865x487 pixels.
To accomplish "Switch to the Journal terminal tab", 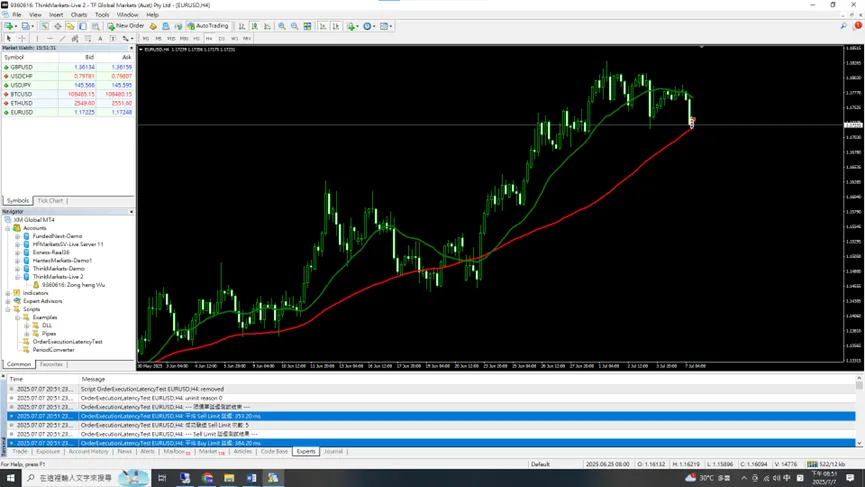I will (333, 452).
